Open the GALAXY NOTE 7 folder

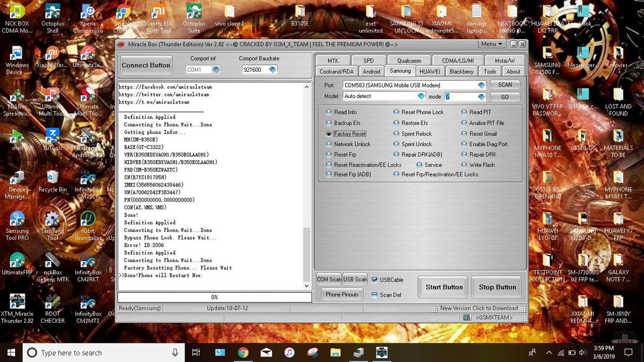(618, 267)
